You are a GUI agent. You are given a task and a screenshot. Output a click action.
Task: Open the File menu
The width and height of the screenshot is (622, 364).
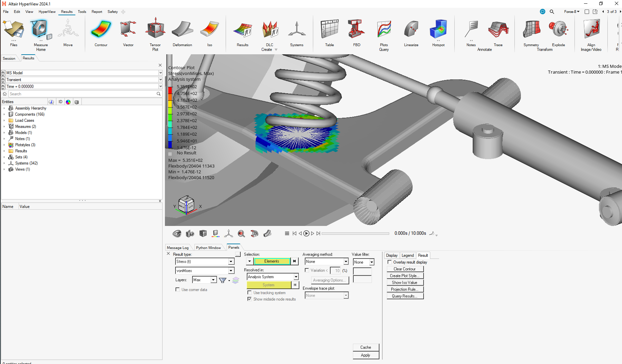pyautogui.click(x=6, y=12)
